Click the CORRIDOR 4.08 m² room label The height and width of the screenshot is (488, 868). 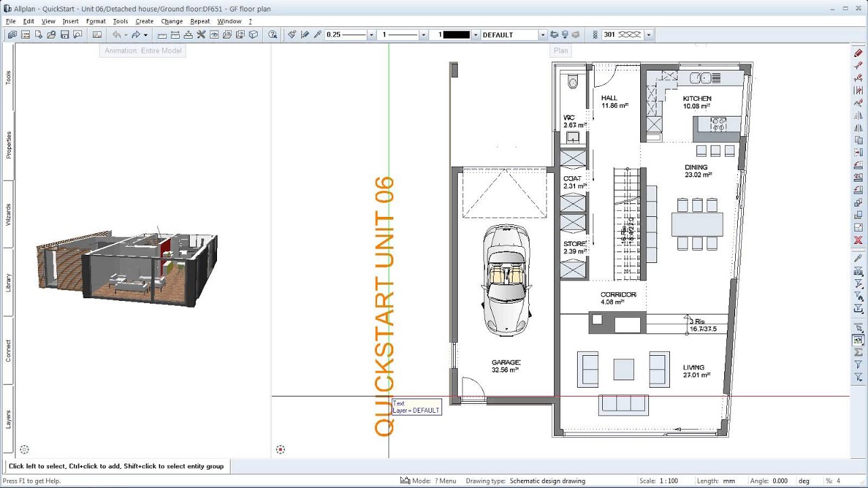(617, 298)
